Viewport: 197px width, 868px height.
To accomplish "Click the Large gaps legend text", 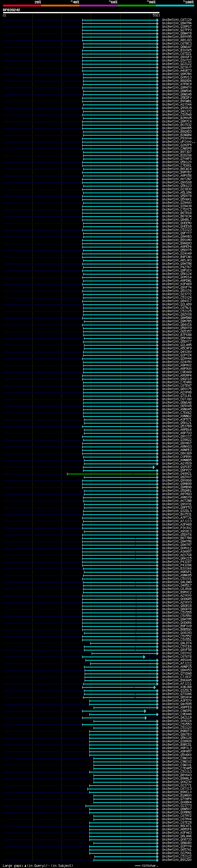I will (x=38, y=865).
